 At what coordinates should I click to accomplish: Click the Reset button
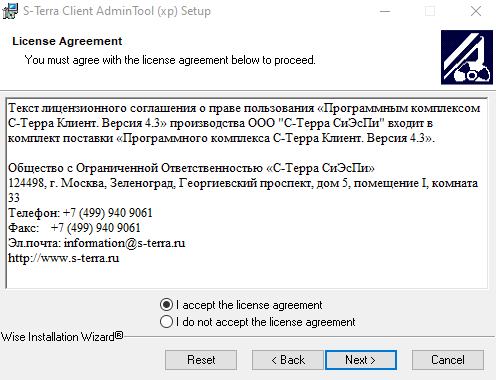click(x=201, y=360)
